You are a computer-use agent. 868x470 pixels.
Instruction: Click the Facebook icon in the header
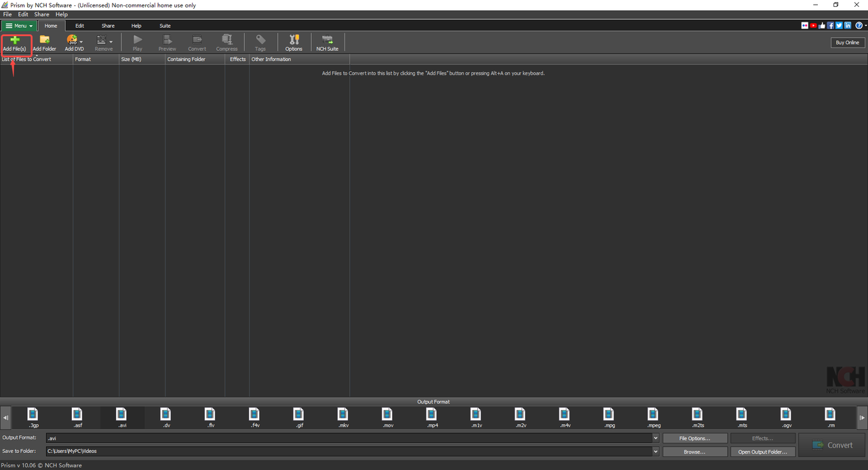tap(831, 25)
